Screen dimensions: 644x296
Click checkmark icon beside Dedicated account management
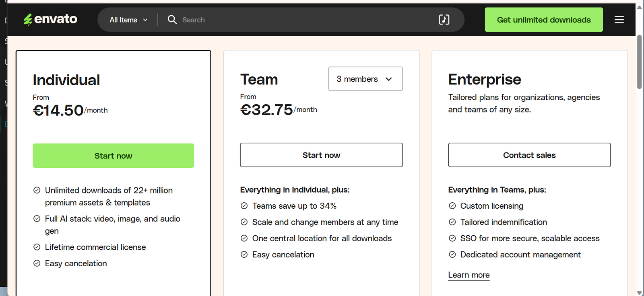[x=452, y=255]
